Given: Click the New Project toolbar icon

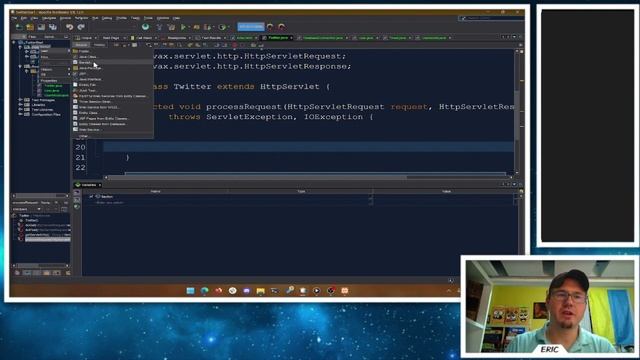Looking at the screenshot, I should coord(30,27).
